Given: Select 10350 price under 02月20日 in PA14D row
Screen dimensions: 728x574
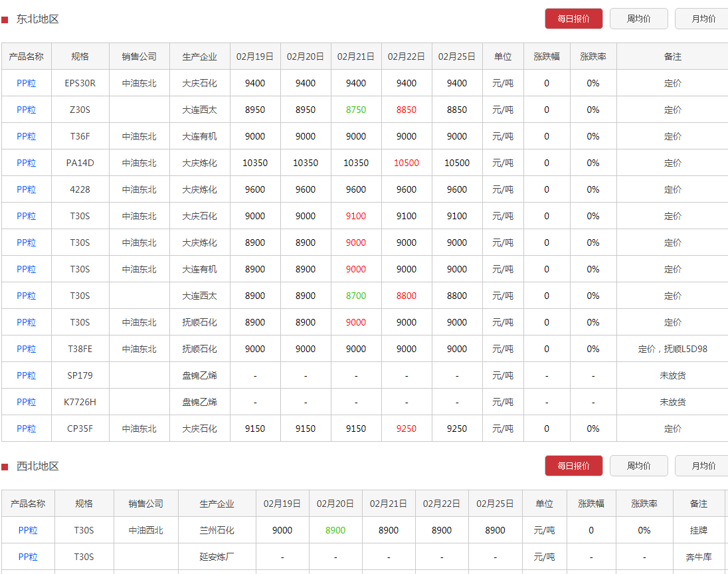Looking at the screenshot, I should [306, 163].
